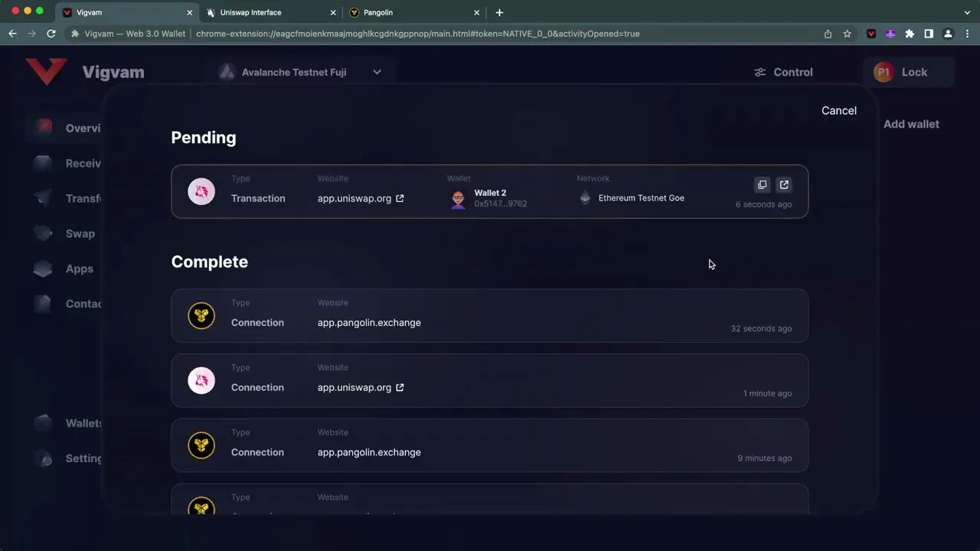The image size is (980, 551).
Task: Select Ethereum Testnet Goe network text
Action: [642, 198]
